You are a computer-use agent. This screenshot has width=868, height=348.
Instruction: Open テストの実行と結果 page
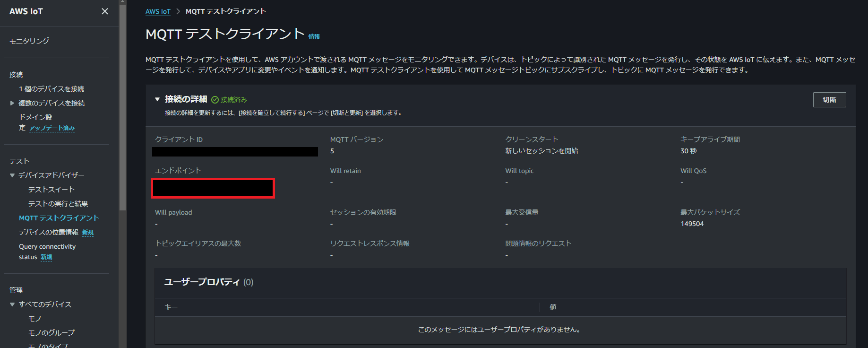point(58,204)
